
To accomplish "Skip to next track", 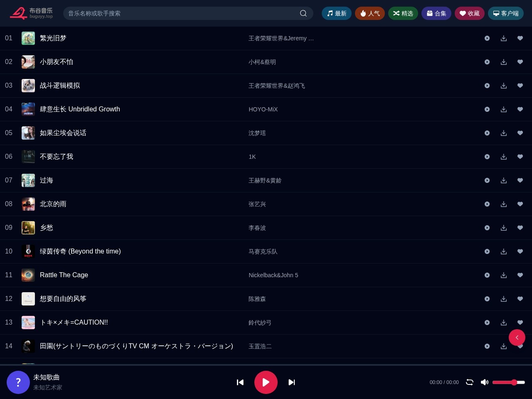I will click(x=292, y=382).
